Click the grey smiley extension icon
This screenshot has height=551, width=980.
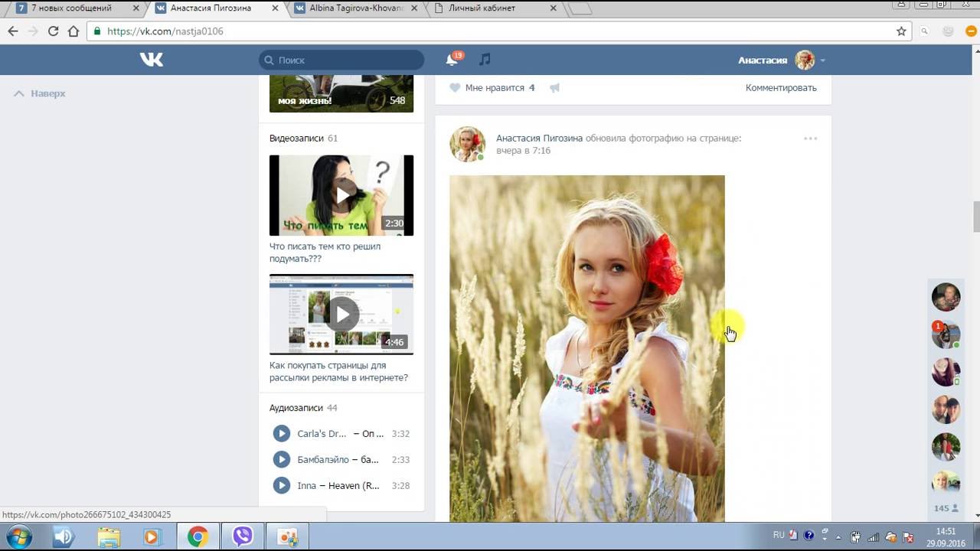click(948, 31)
